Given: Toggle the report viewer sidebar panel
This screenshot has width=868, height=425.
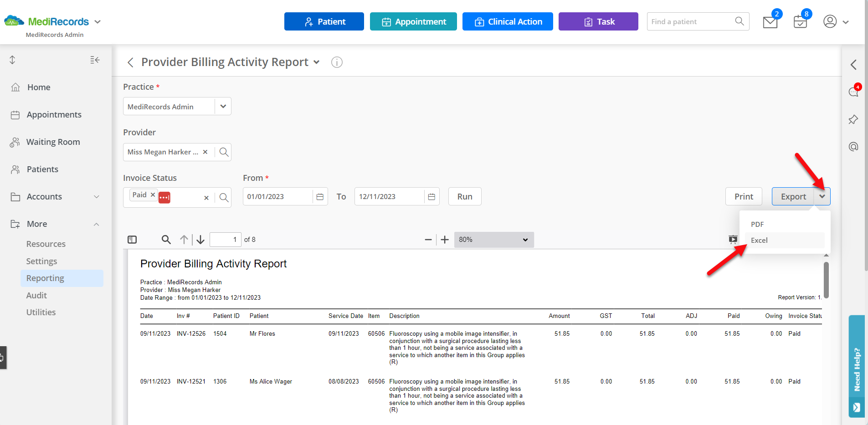Looking at the screenshot, I should (132, 240).
